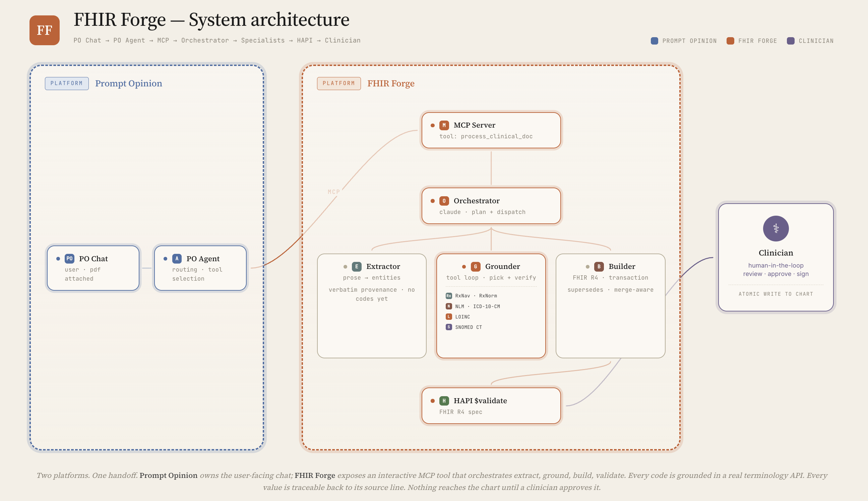868x501 pixels.
Task: Click the FHIR Forge platform heading
Action: (391, 84)
